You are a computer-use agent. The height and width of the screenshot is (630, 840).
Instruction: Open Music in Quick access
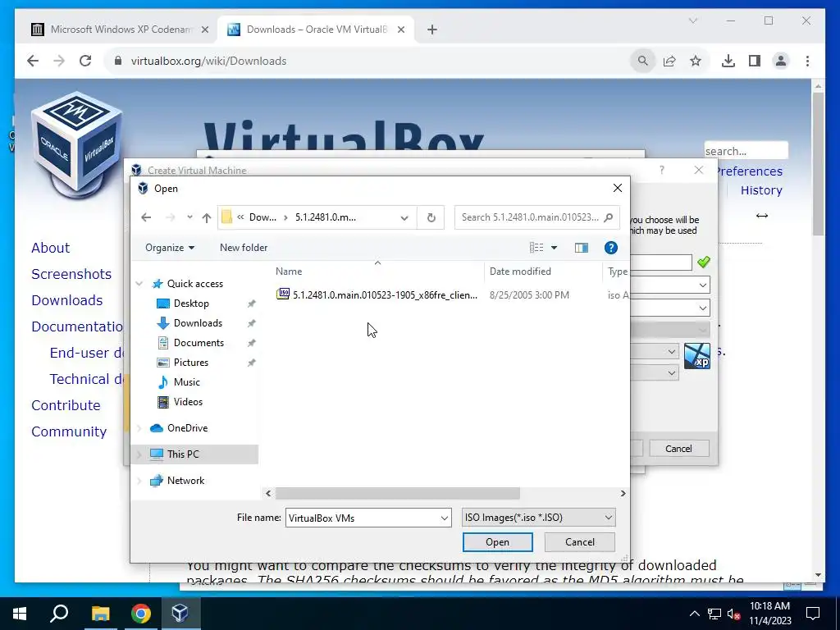[186, 382]
